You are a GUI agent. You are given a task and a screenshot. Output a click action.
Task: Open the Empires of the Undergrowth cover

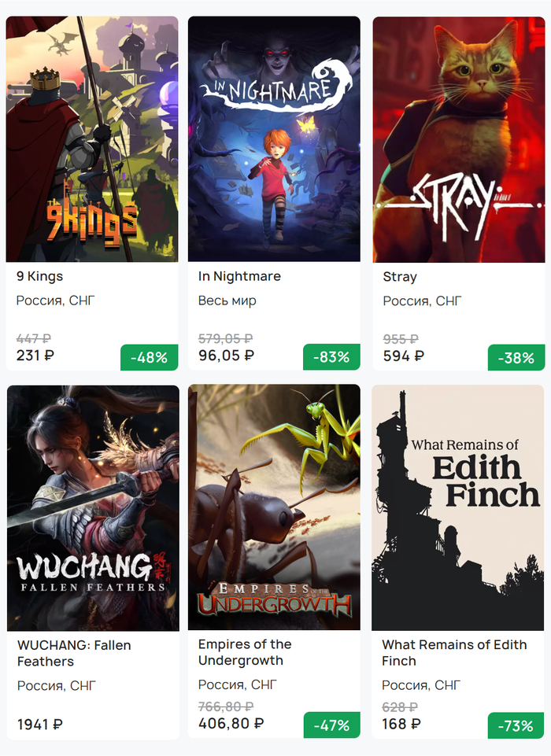[274, 507]
